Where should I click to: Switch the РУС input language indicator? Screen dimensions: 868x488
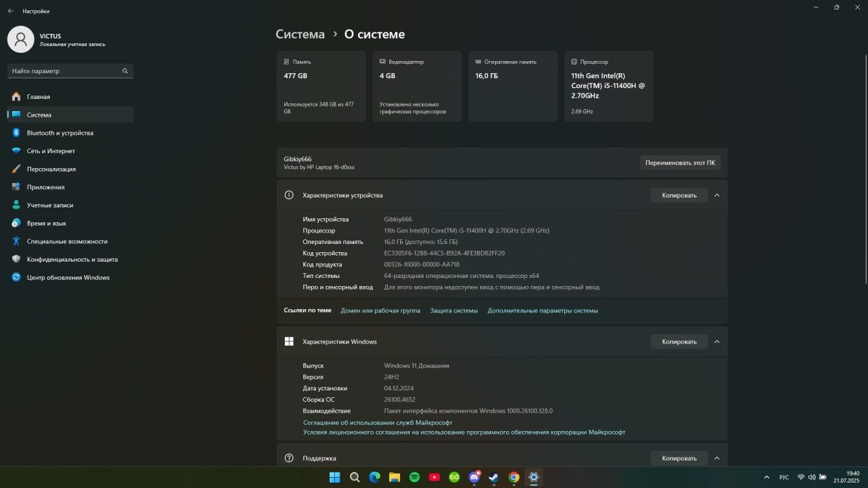784,477
